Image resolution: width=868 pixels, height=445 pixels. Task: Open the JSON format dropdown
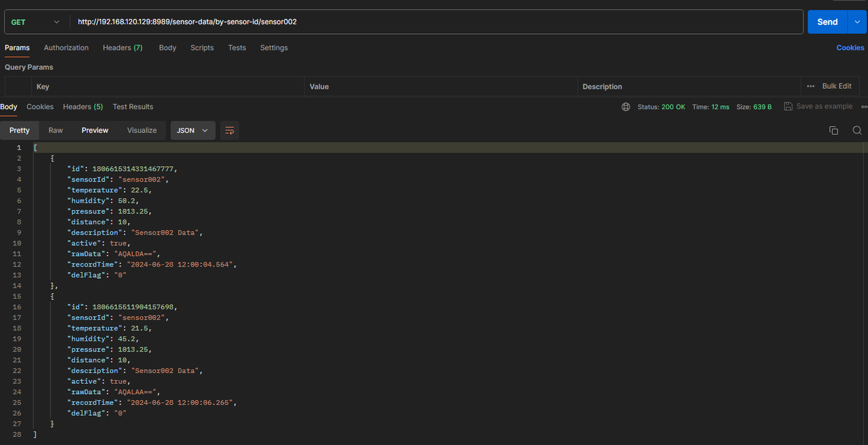point(193,130)
